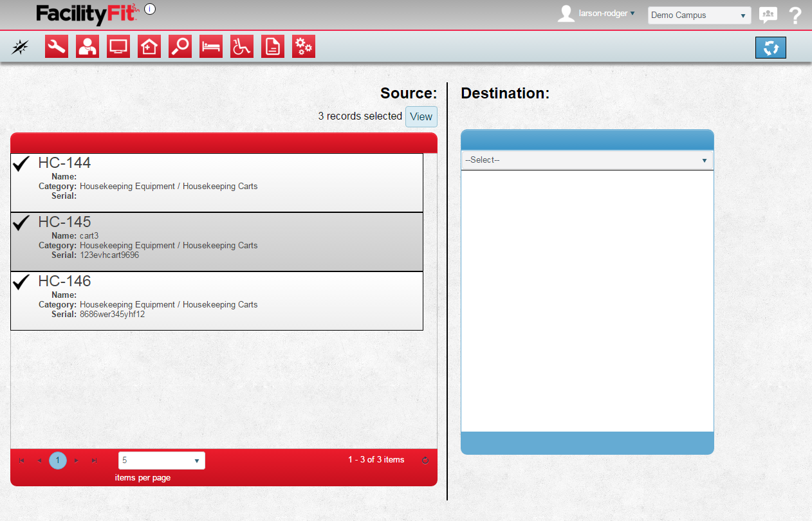This screenshot has width=812, height=521.
Task: Deselect the HC-145 cart3 checkmark
Action: (x=22, y=223)
